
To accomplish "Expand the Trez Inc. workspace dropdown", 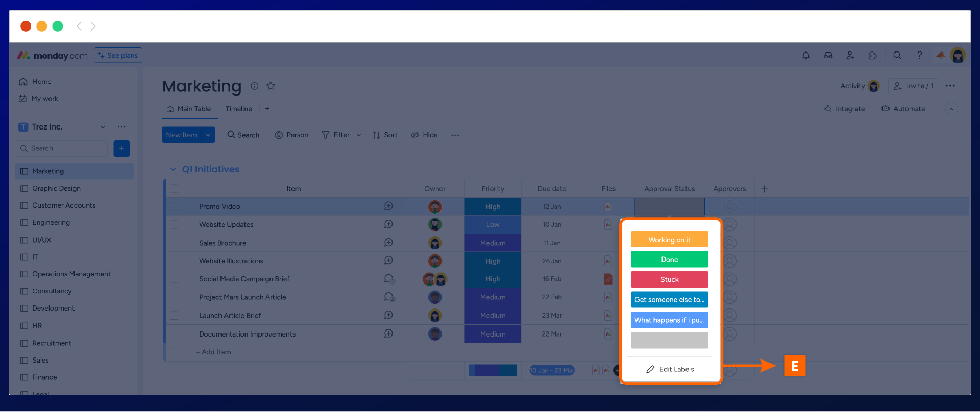I will coord(103,127).
